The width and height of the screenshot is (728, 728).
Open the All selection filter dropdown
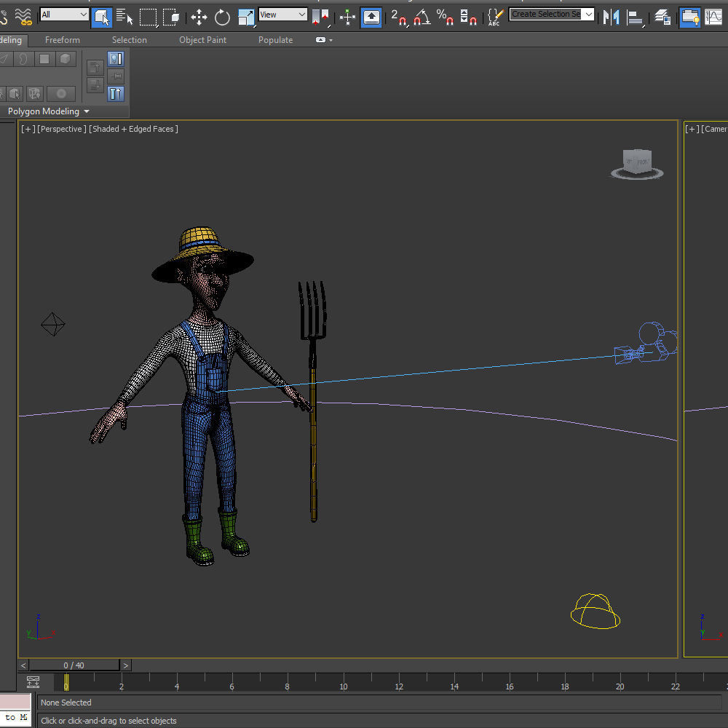[x=64, y=15]
